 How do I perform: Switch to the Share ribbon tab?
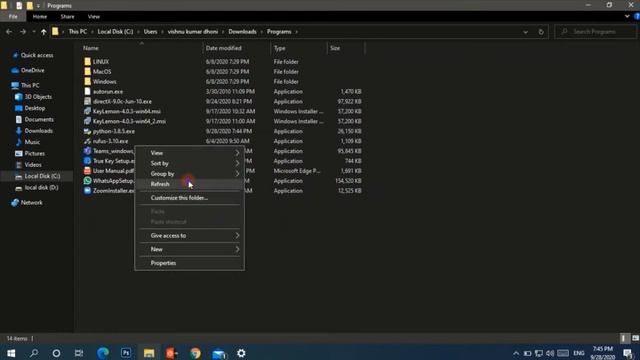pos(67,17)
